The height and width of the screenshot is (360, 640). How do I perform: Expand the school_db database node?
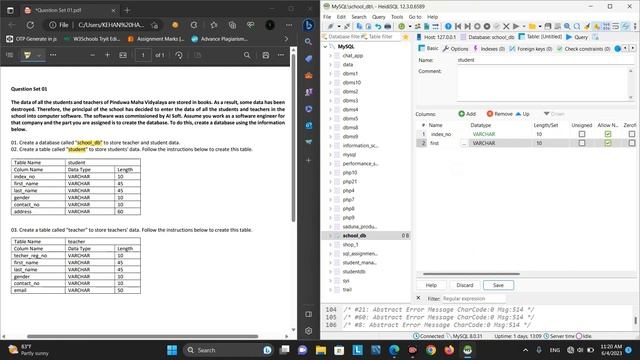[330, 236]
